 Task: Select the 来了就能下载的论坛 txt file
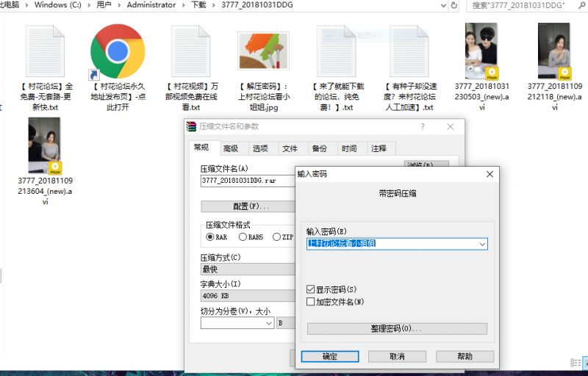pos(337,51)
